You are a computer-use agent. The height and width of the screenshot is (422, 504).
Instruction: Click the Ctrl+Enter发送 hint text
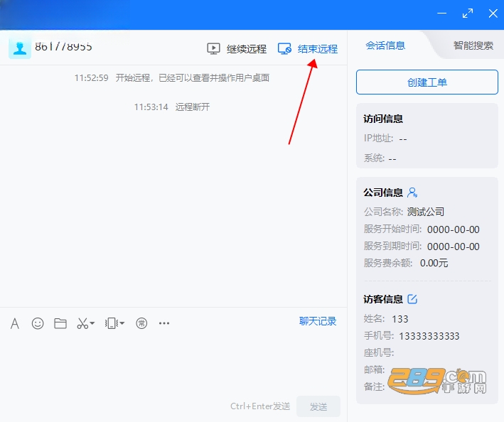[260, 406]
